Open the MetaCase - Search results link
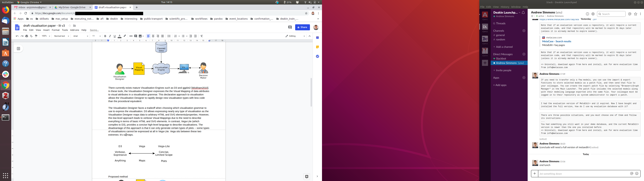The image size is (644, 181). coord(556,42)
